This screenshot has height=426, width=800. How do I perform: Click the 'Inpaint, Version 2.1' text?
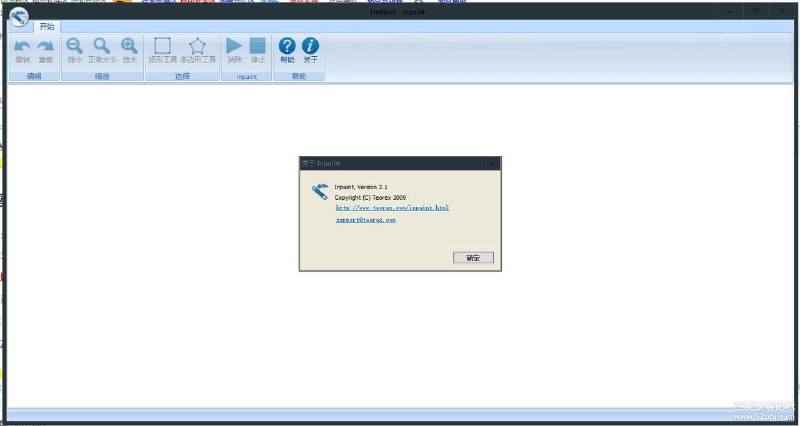[361, 187]
